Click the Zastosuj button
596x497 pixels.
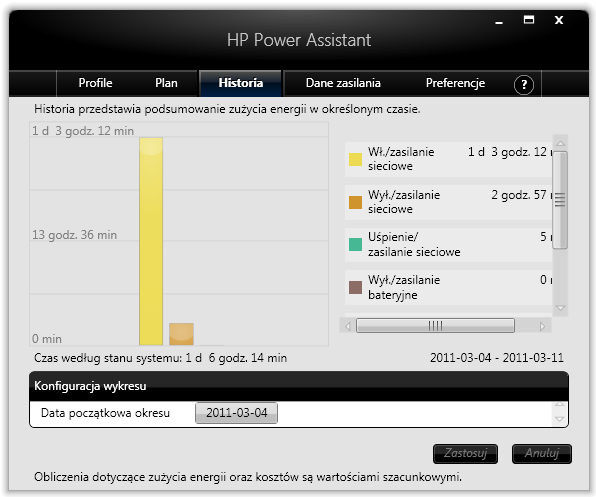pyautogui.click(x=465, y=454)
